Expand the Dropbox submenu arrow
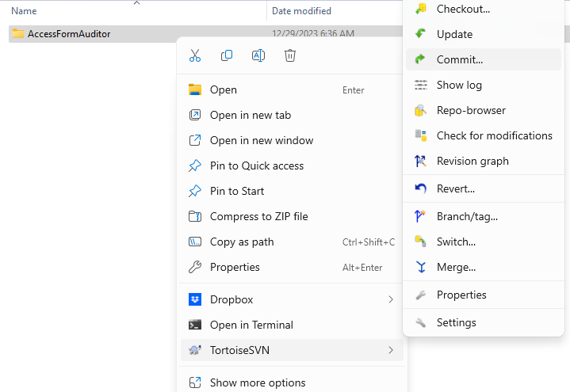 (391, 299)
